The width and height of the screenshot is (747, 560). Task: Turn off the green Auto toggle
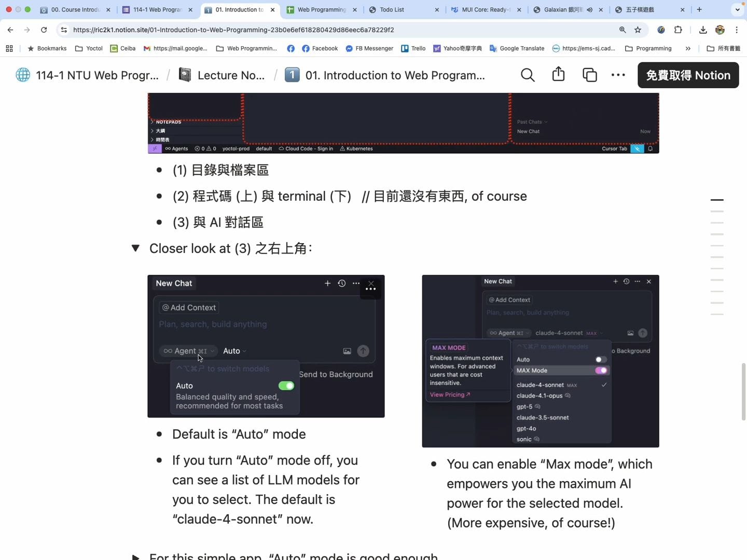286,386
